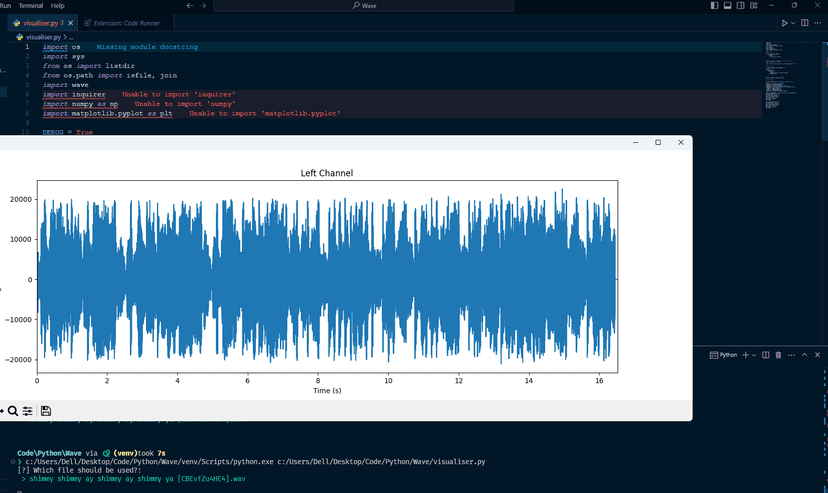
Task: Switch to the Extension: Code Runner tab
Action: pyautogui.click(x=127, y=23)
